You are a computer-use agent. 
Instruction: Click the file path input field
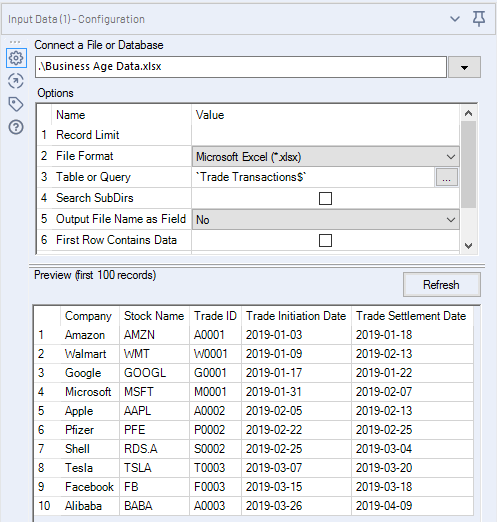coord(241,67)
